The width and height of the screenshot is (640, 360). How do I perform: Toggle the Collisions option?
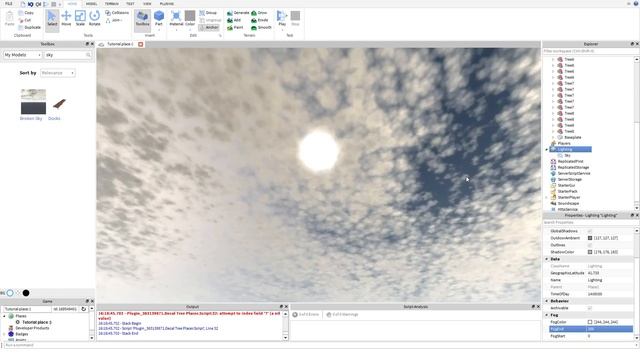(117, 13)
